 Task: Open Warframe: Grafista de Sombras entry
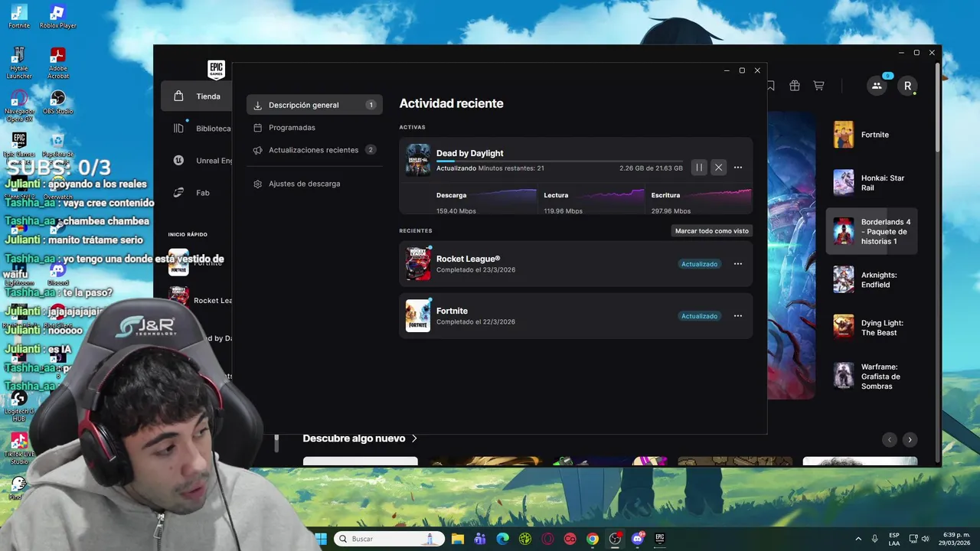tap(872, 376)
